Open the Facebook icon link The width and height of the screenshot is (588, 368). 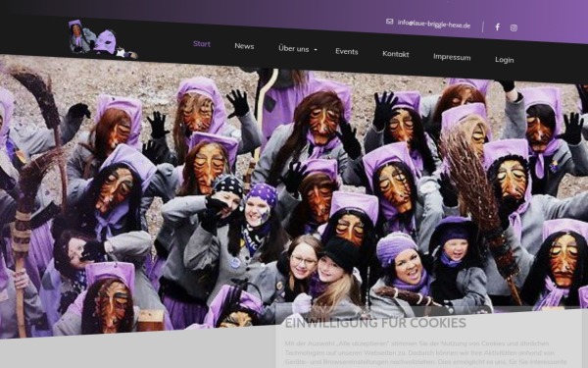pyautogui.click(x=497, y=27)
